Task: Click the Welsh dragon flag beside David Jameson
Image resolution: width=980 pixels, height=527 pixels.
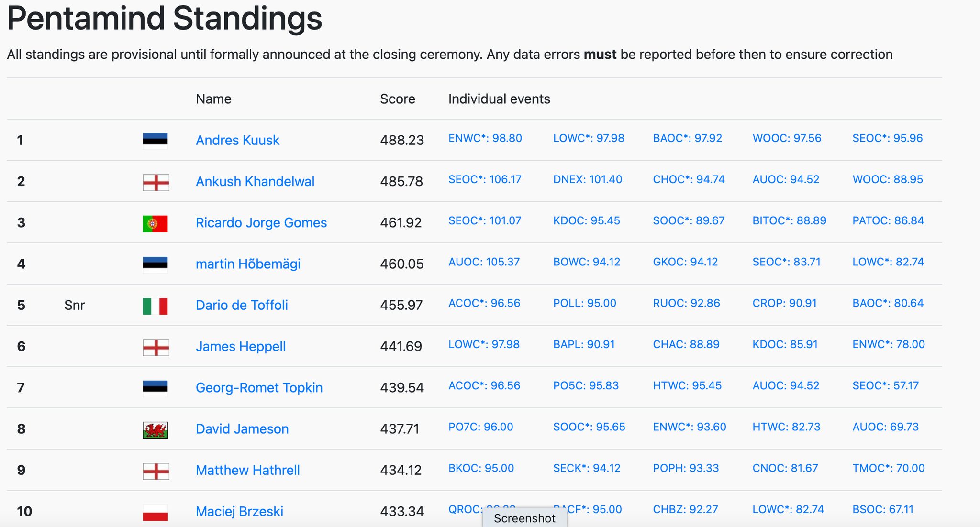Action: pyautogui.click(x=155, y=430)
